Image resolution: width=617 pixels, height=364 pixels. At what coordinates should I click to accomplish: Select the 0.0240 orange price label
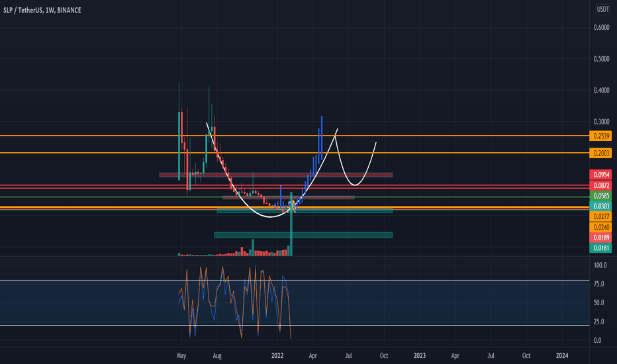[x=600, y=227]
